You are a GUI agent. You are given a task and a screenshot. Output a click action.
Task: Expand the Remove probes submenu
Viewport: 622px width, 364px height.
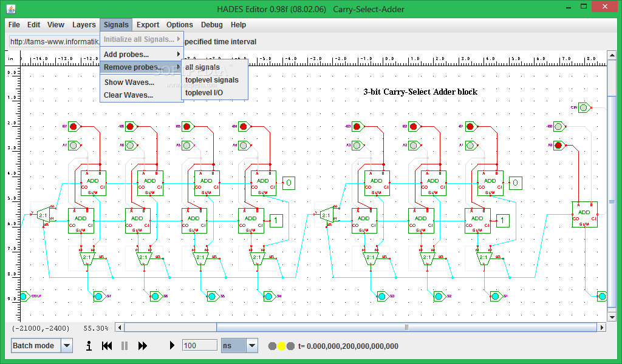(142, 67)
